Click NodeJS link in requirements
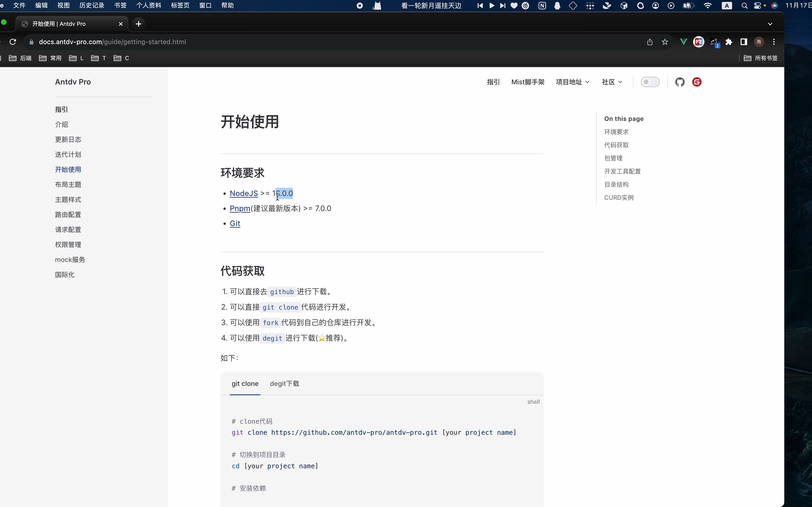This screenshot has height=507, width=812. tap(244, 193)
